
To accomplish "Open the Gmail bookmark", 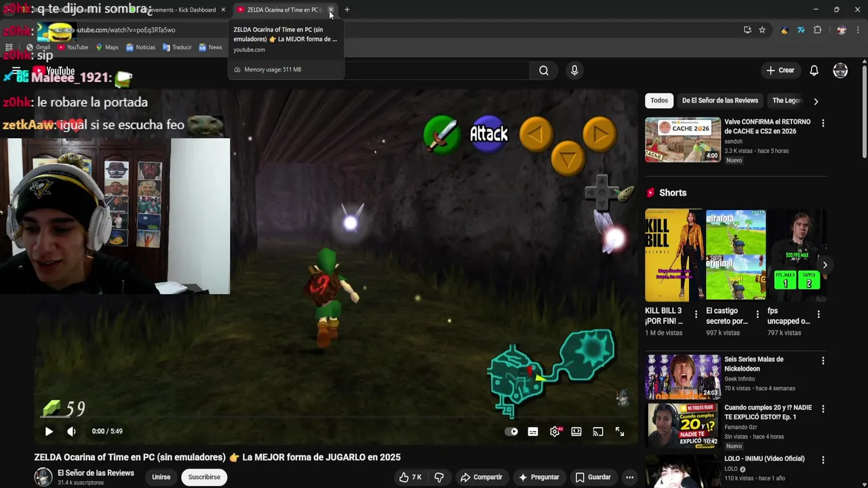I will [38, 47].
